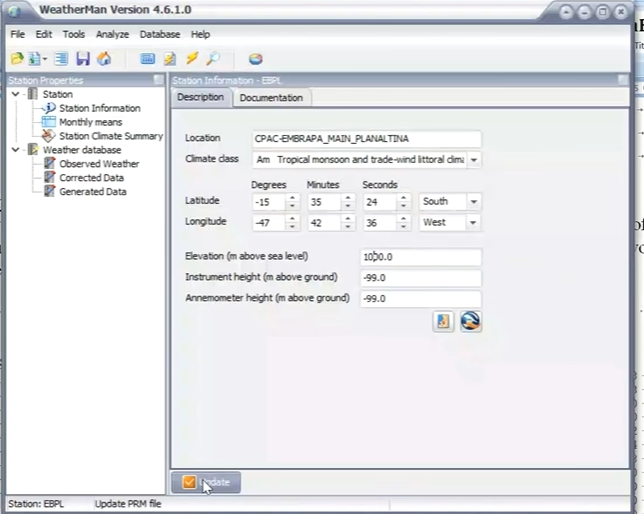644x514 pixels.
Task: Increase Latitude Minutes with the up arrow
Action: [x=348, y=198]
